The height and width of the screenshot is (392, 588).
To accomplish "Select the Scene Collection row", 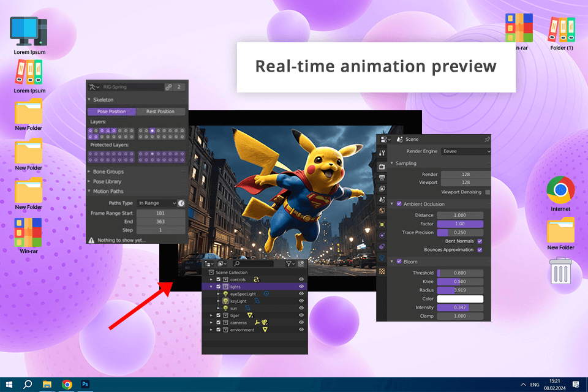I will pyautogui.click(x=255, y=273).
